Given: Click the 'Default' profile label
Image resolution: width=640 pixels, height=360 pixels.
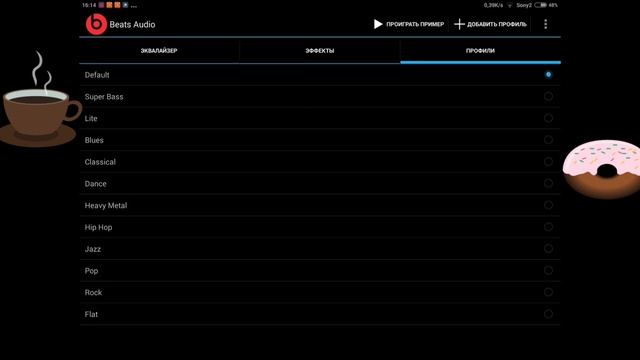Looking at the screenshot, I should tap(97, 75).
